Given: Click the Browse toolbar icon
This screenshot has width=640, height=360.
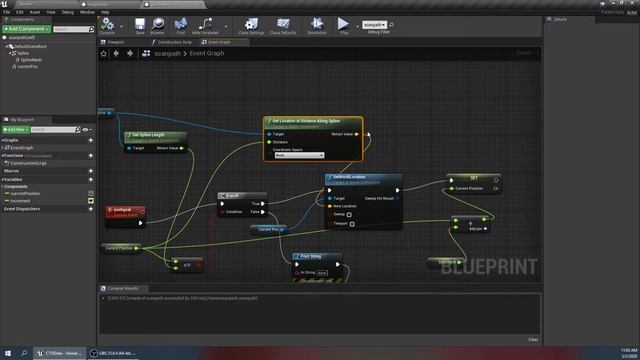Looking at the screenshot, I should [x=158, y=24].
